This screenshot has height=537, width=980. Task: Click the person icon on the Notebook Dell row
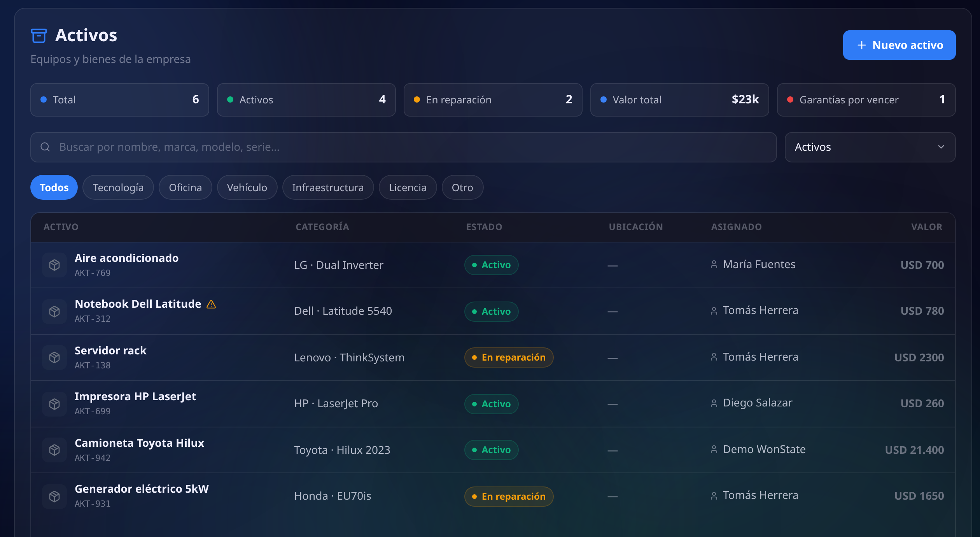[714, 311]
